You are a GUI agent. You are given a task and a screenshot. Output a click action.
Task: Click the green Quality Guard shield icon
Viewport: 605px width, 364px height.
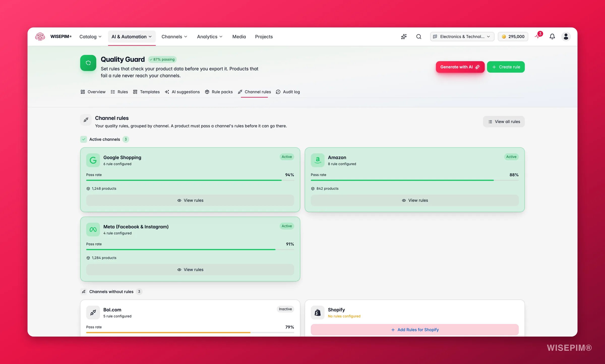pyautogui.click(x=88, y=63)
